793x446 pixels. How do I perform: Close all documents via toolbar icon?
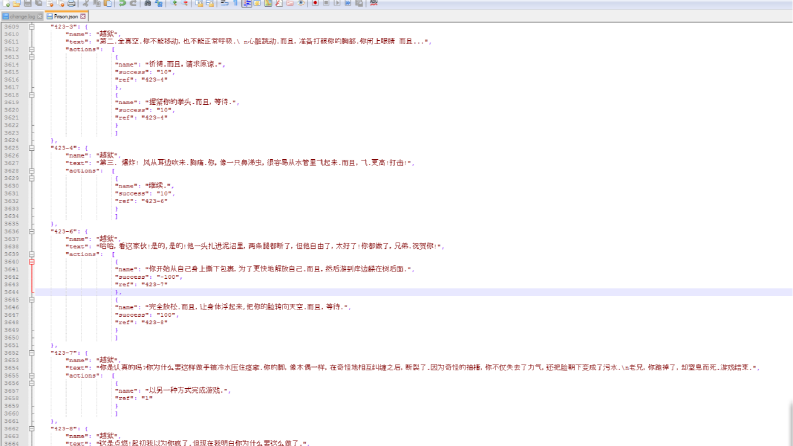point(61,3)
